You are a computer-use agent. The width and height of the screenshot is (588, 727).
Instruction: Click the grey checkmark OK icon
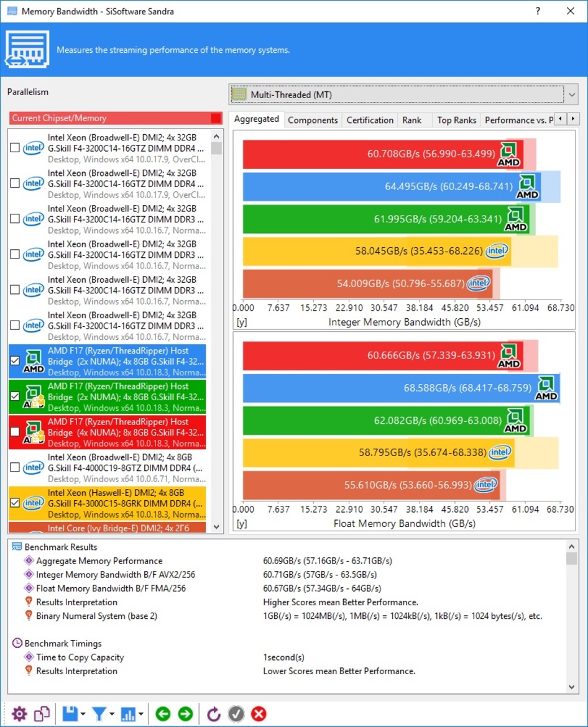(x=236, y=713)
